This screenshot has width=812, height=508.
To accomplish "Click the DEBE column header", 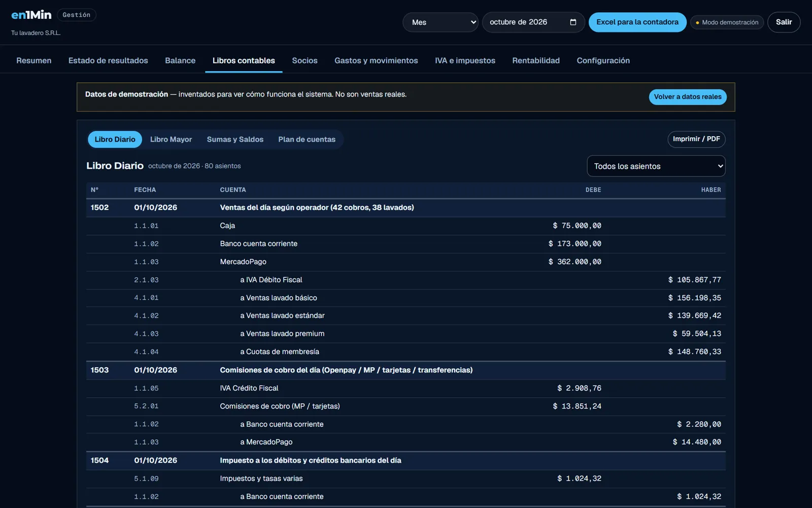I will (x=593, y=190).
